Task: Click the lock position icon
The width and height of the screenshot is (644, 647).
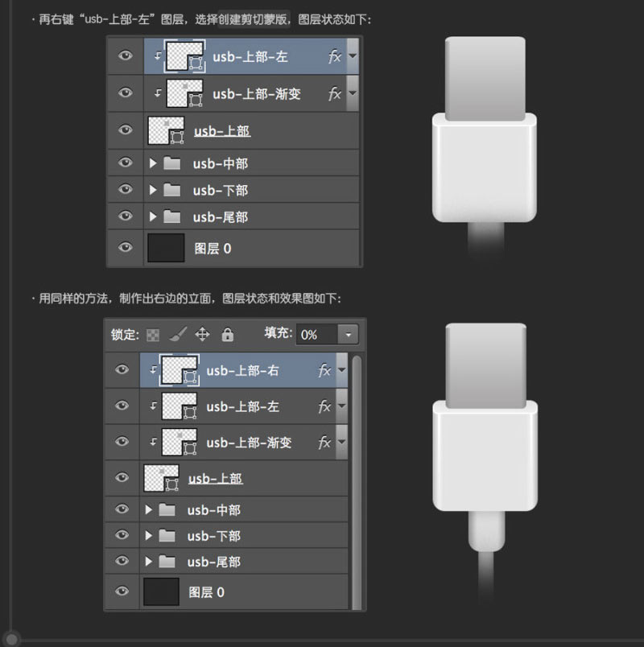Action: click(203, 334)
